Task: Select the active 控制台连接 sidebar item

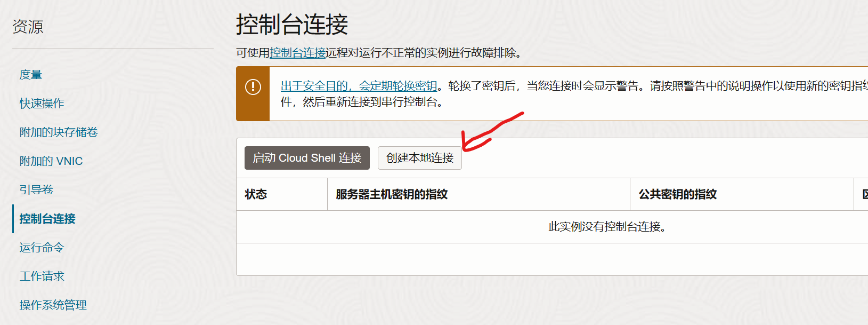Action: 47,219
